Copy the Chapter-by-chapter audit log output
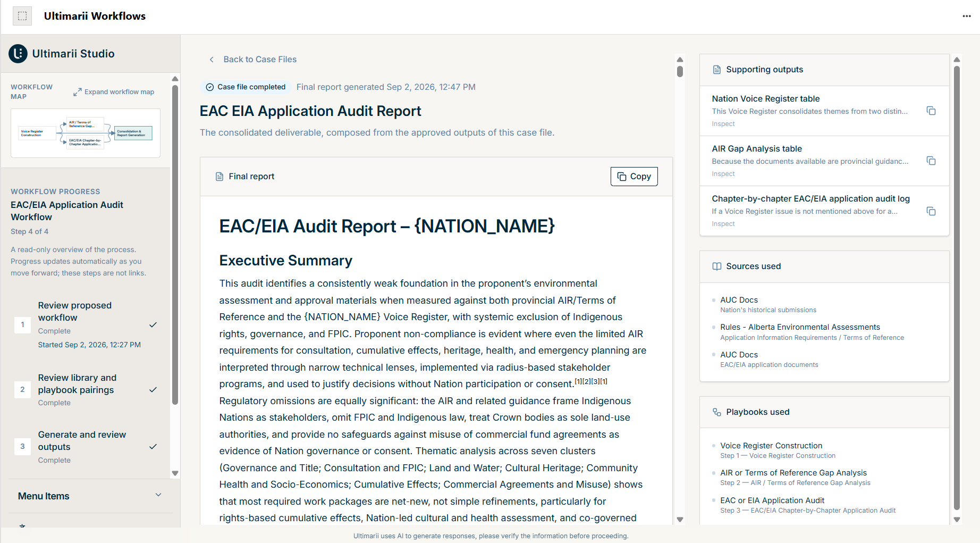980x543 pixels. tap(931, 211)
